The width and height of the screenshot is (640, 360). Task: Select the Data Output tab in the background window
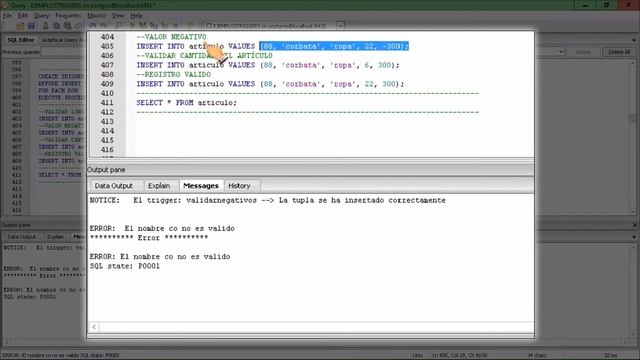[x=21, y=237]
